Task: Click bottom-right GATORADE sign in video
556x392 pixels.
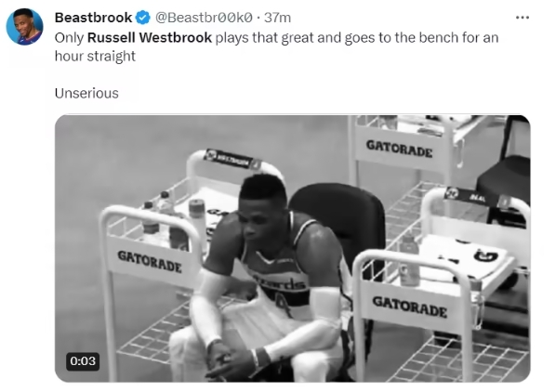Action: click(409, 307)
